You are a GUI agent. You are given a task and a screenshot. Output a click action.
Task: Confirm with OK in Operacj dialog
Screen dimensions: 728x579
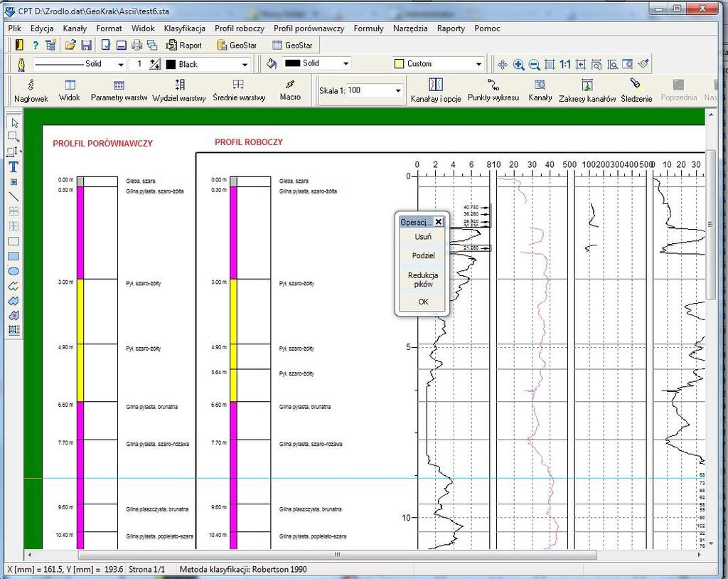pyautogui.click(x=422, y=302)
